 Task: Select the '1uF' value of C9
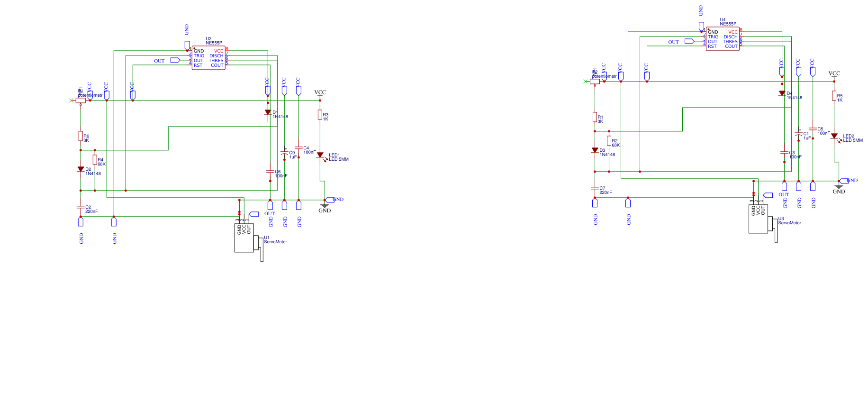(293, 157)
